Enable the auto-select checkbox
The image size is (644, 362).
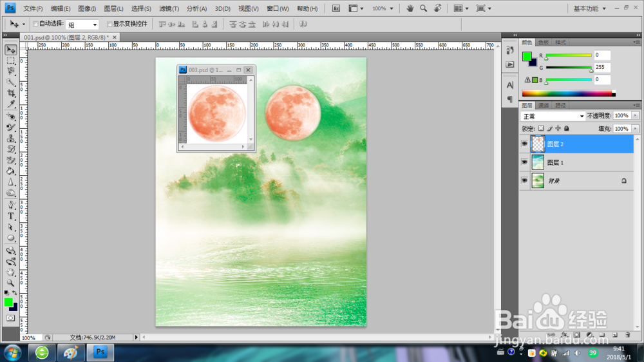pos(35,24)
